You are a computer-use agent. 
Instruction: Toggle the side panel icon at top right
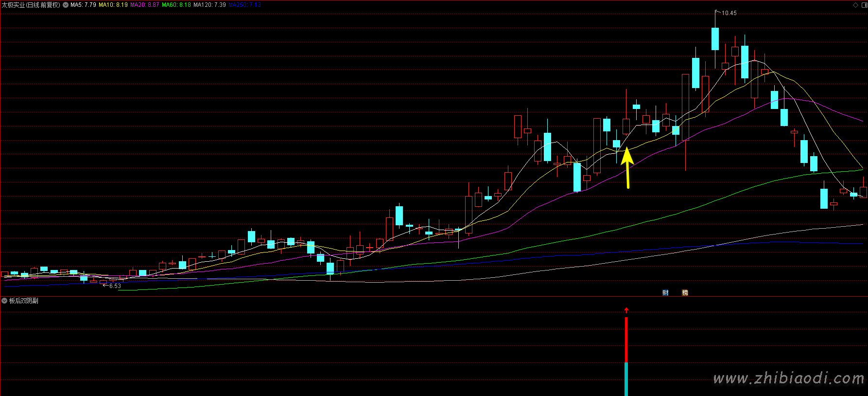(863, 5)
